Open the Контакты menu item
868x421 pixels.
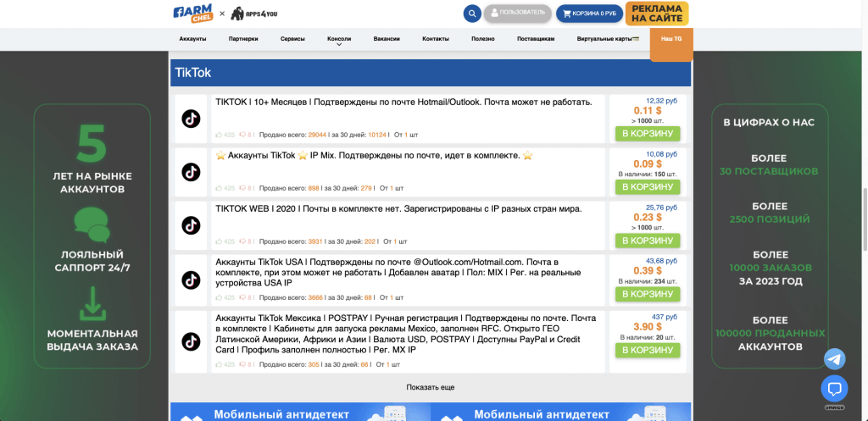coord(436,39)
